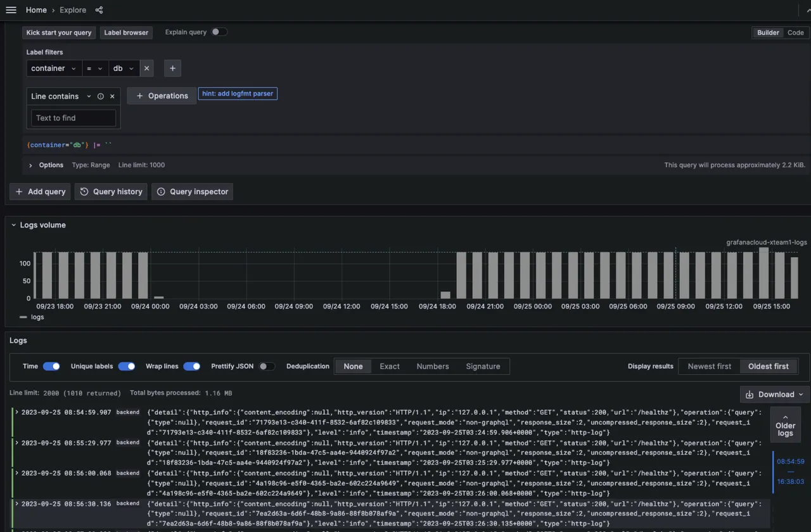Turn off Wrap lines
This screenshot has width=811, height=532.
point(192,367)
